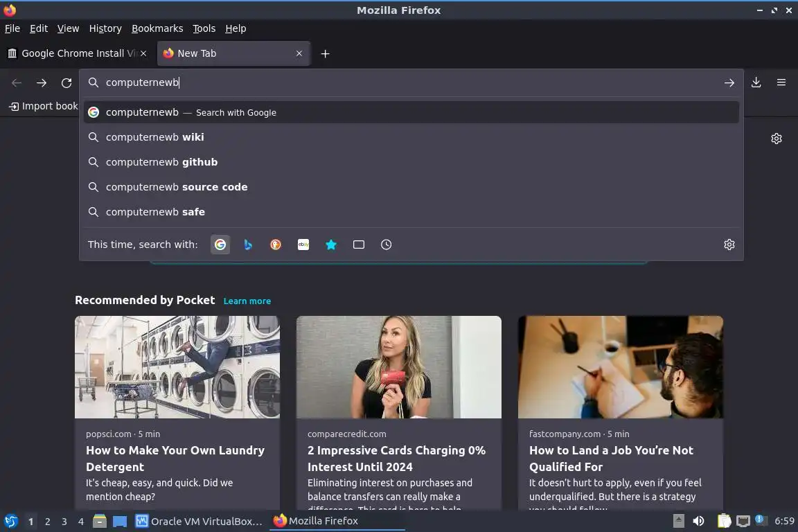Click Mozilla Firefox taskbar entry

[337, 522]
